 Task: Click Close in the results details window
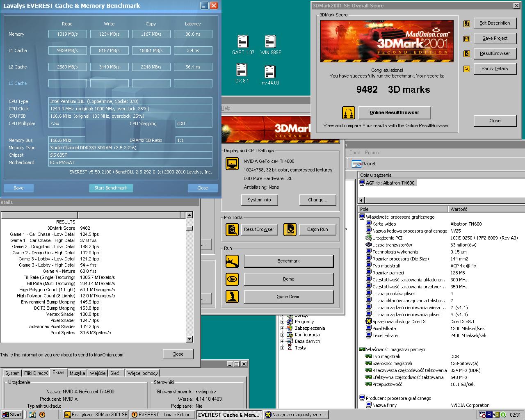tap(178, 354)
